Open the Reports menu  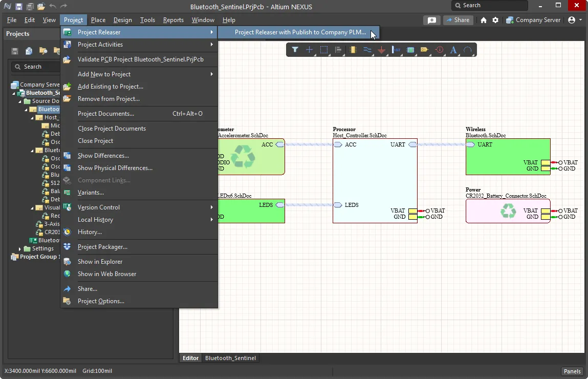point(173,20)
